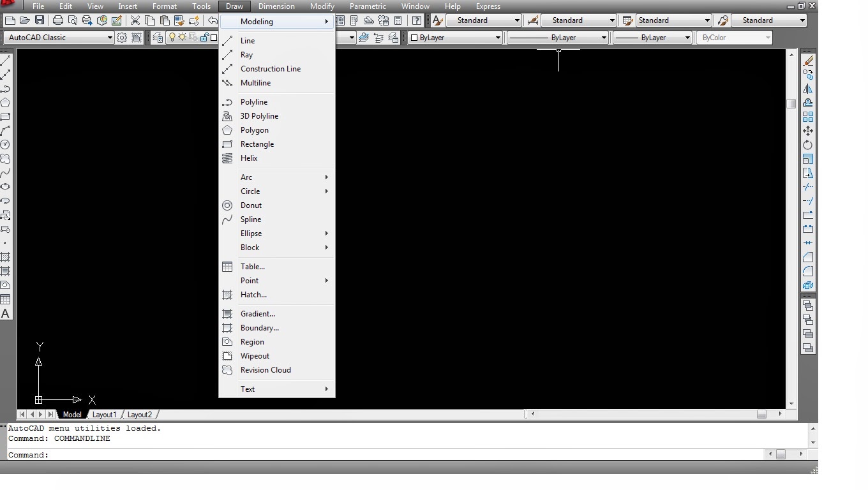Open the Layer Properties Manager icon
Image resolution: width=868 pixels, height=490 pixels.
coord(158,38)
